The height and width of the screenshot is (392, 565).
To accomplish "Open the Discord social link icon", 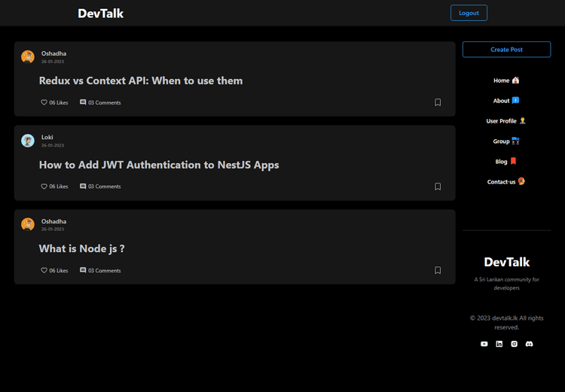I will coord(529,344).
